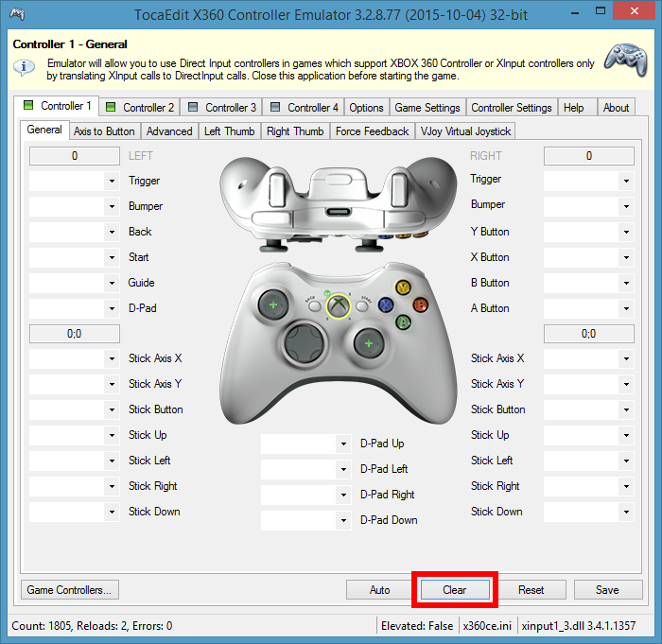Click the Clear button

click(x=455, y=589)
